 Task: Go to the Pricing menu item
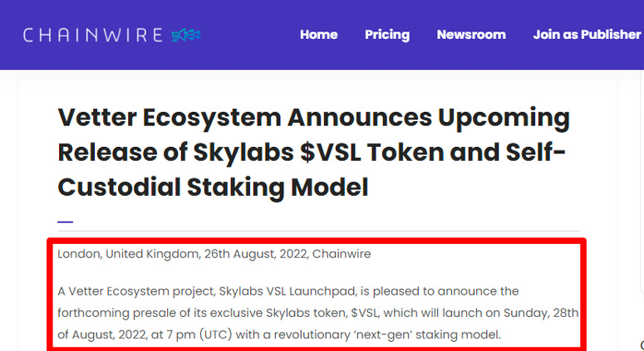click(387, 35)
